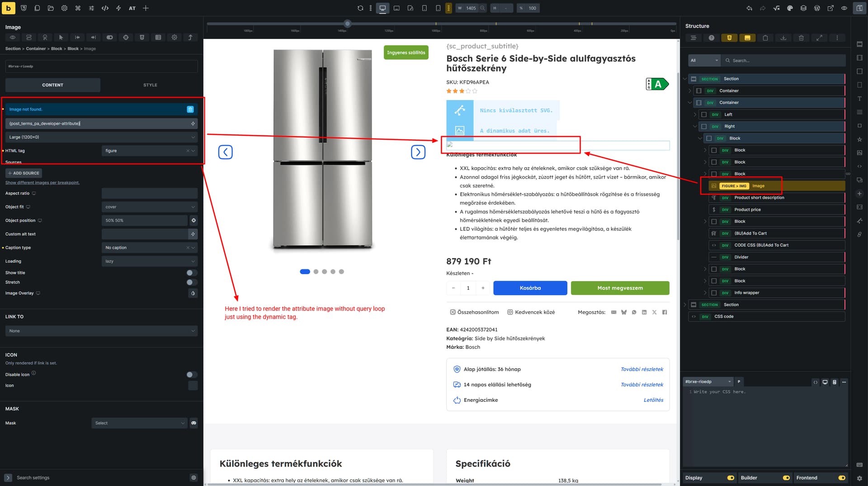Click Show different images per breakpoint link
The width and height of the screenshot is (868, 486).
pyautogui.click(x=42, y=183)
